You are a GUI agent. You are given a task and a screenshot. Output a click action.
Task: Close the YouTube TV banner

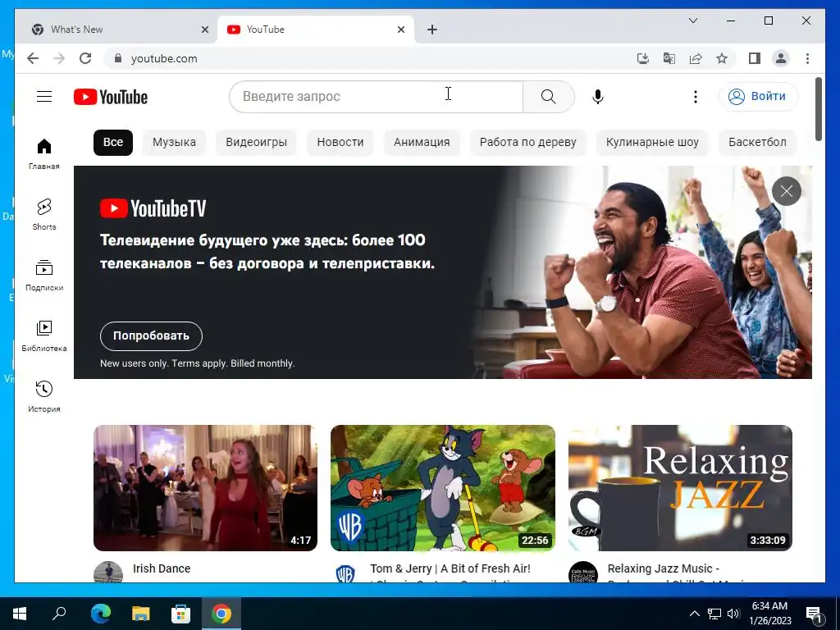click(x=787, y=191)
